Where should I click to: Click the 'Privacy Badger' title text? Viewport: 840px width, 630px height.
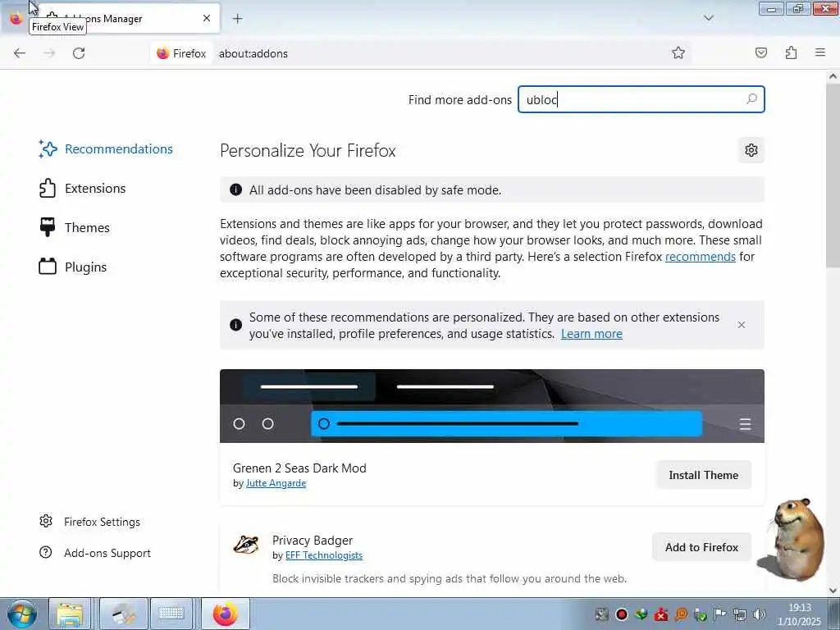[x=313, y=541]
